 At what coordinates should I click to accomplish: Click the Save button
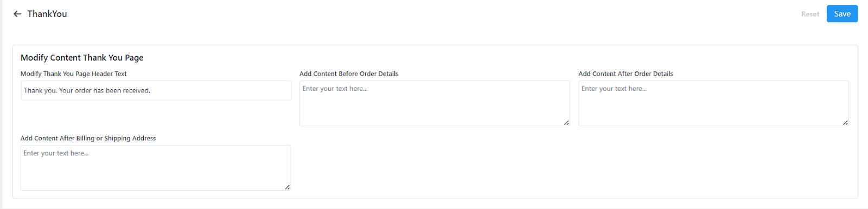pos(842,14)
